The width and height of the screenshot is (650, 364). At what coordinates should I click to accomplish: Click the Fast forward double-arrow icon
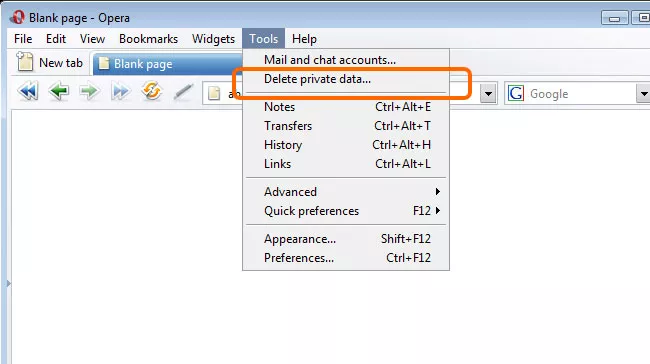(120, 91)
